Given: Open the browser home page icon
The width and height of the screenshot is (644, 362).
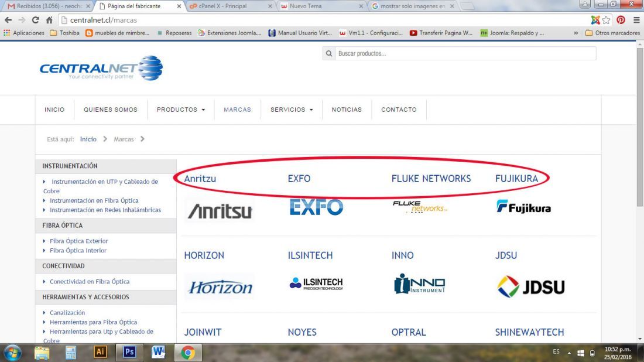Looking at the screenshot, I should [49, 20].
